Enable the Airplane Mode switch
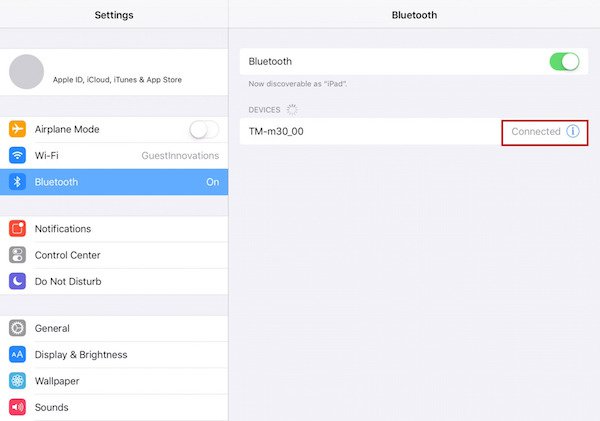The width and height of the screenshot is (600, 421). (x=204, y=129)
